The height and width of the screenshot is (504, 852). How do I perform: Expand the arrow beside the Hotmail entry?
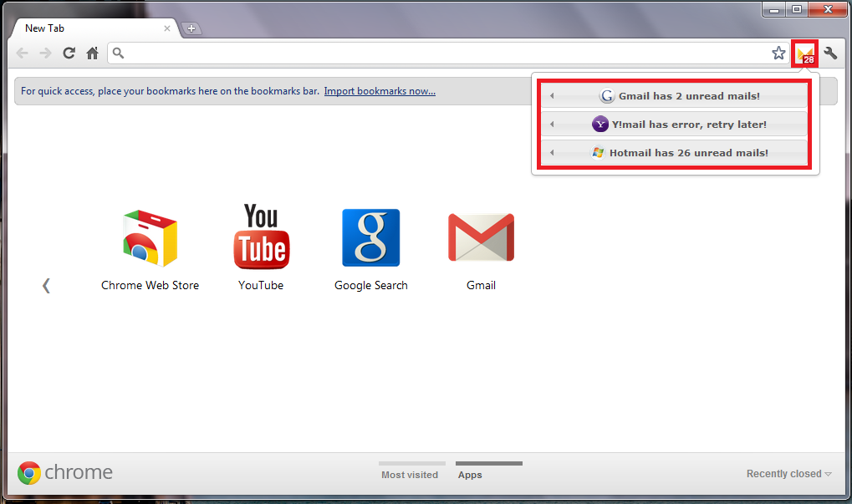pyautogui.click(x=552, y=153)
